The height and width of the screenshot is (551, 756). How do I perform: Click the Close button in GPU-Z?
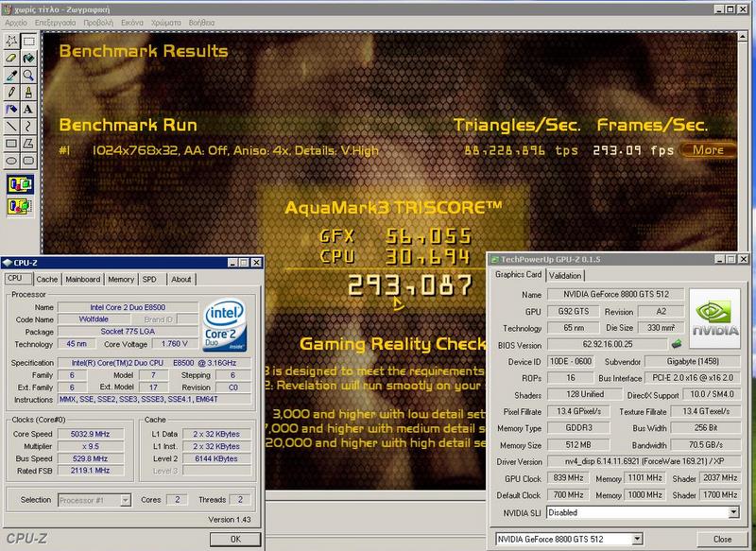coord(722,539)
